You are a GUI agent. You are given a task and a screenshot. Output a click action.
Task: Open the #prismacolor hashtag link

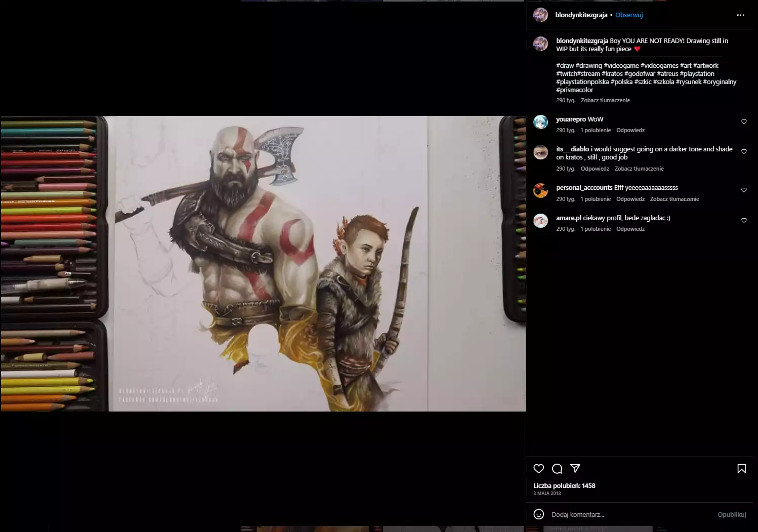click(x=574, y=90)
